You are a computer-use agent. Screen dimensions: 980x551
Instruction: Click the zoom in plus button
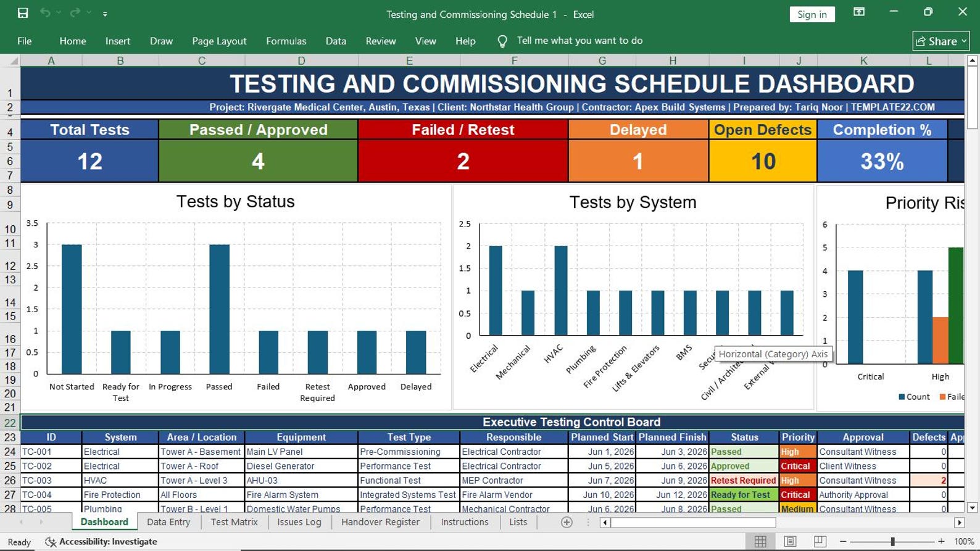(x=941, y=541)
